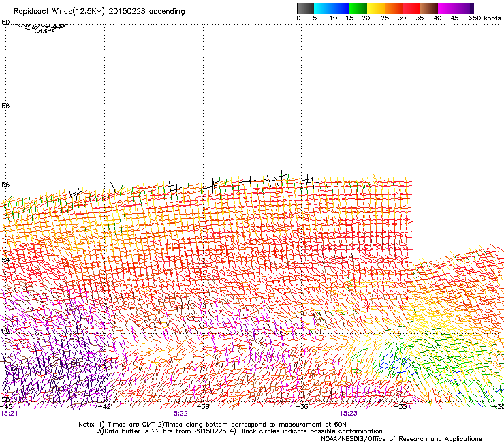Select the longitude axis label '-36'
Viewport: 504px width, 443px height.
(x=302, y=407)
